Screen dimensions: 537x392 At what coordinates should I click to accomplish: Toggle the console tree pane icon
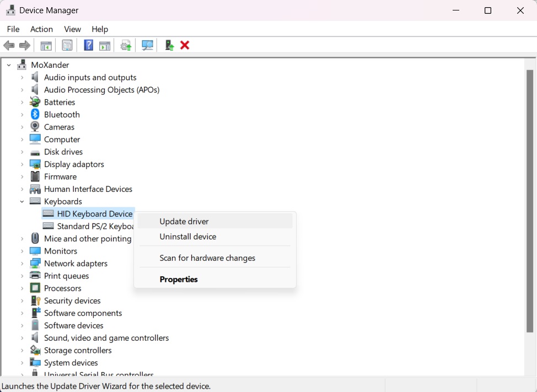46,45
